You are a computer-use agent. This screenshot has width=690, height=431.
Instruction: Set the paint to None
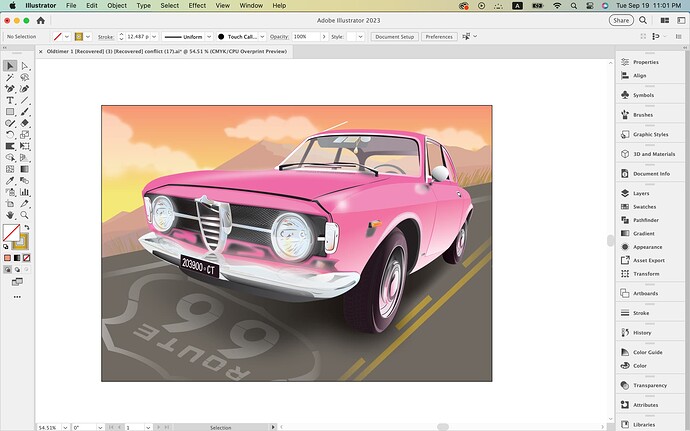pyautogui.click(x=25, y=257)
